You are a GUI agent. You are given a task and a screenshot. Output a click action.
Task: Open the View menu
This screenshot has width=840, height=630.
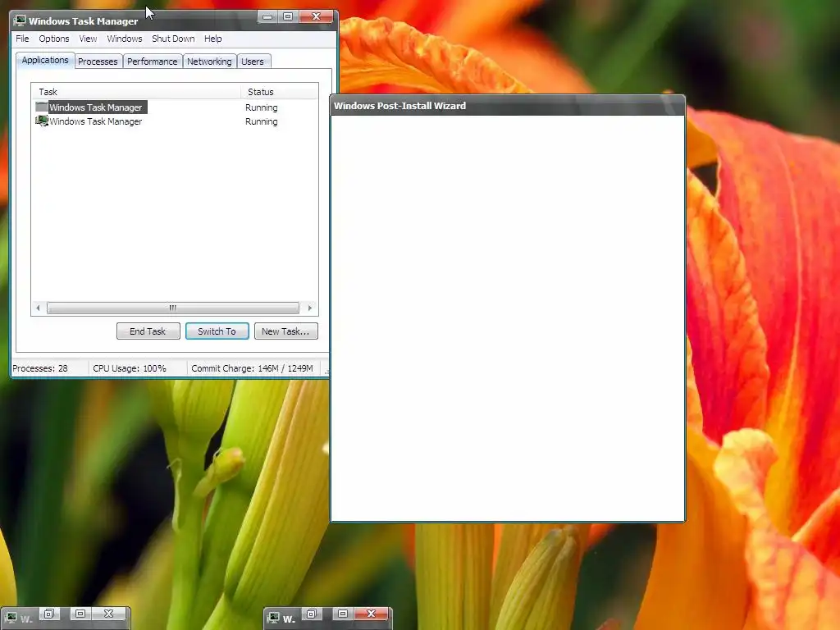88,39
